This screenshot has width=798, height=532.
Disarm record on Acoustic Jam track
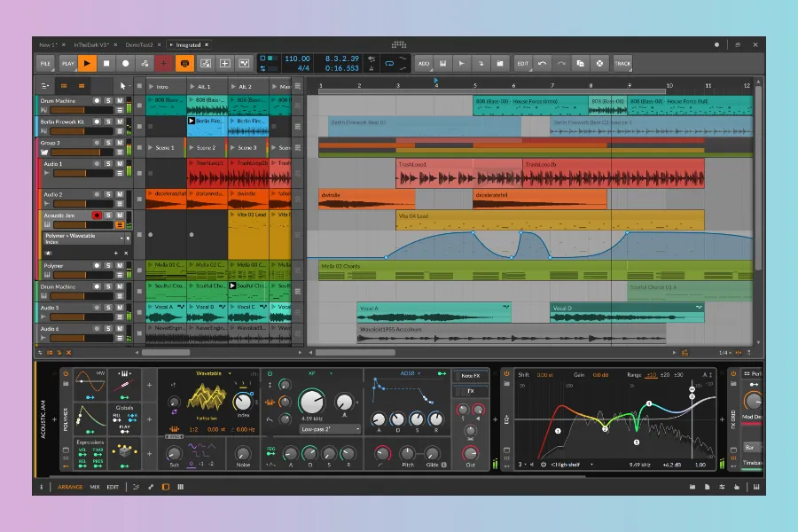coord(97,215)
